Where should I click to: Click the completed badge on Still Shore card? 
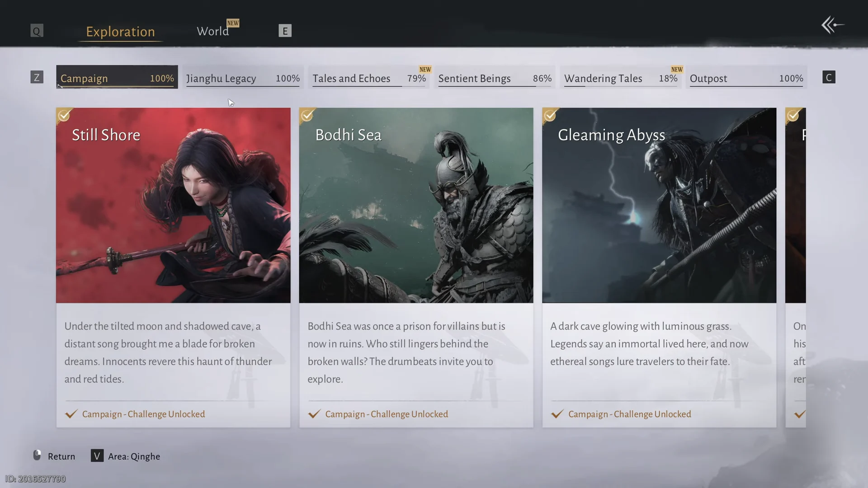click(65, 116)
